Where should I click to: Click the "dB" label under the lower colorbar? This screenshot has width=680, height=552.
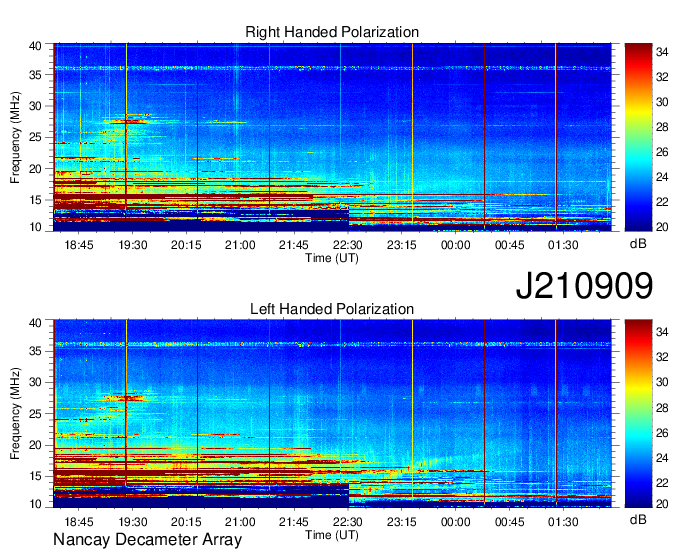[x=638, y=519]
